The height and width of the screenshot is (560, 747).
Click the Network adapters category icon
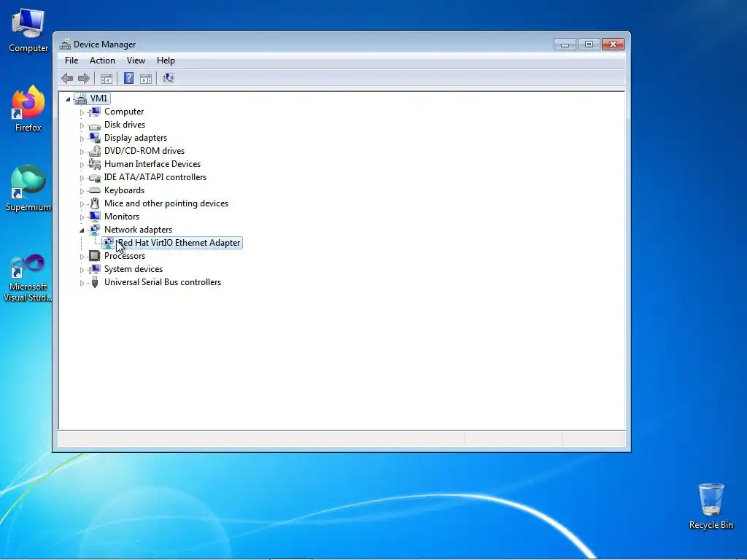[x=95, y=230]
